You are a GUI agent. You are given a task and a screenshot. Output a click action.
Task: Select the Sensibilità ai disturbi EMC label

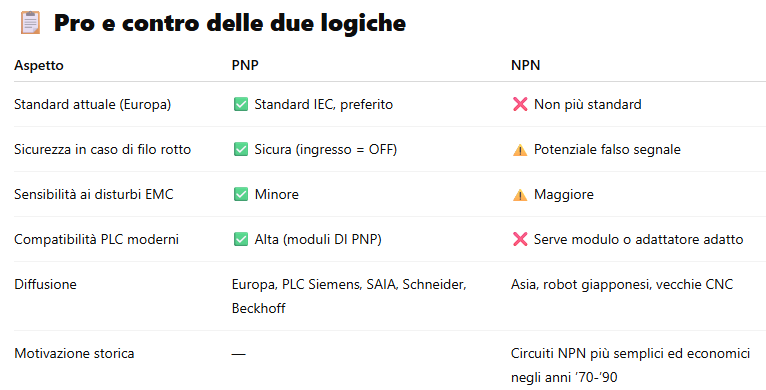[x=94, y=195]
